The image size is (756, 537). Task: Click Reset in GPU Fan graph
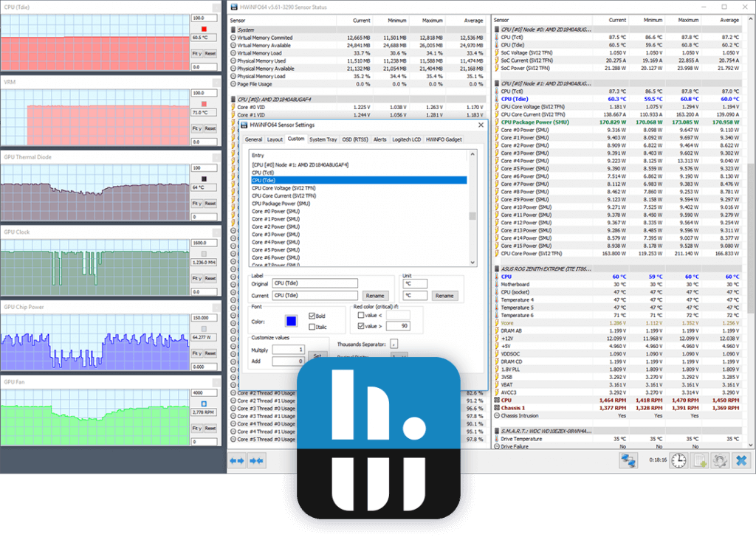pos(210,428)
